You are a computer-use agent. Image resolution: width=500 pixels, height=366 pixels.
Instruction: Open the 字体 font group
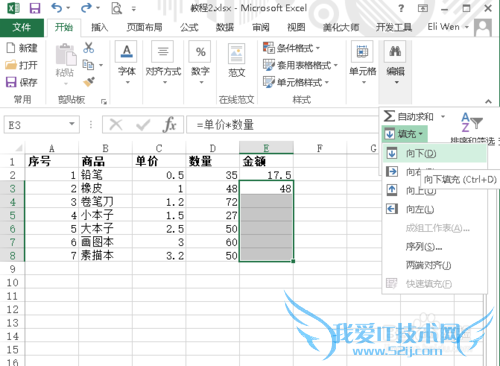pyautogui.click(x=126, y=62)
